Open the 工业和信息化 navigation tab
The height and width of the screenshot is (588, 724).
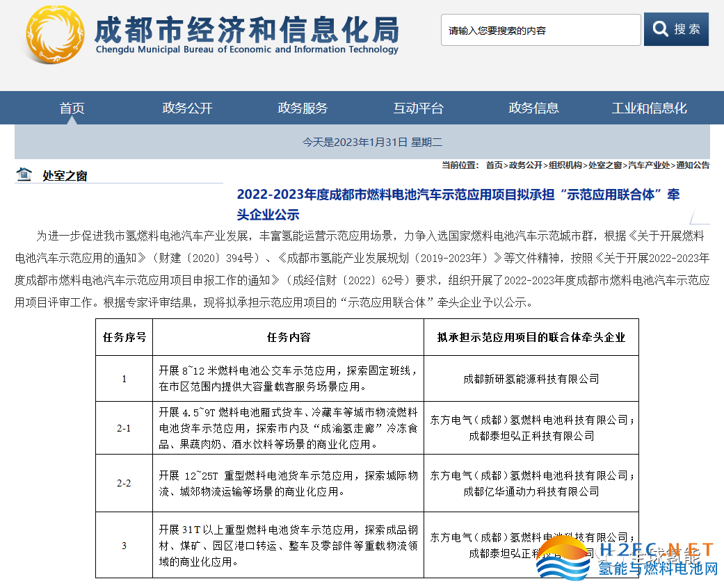point(649,108)
